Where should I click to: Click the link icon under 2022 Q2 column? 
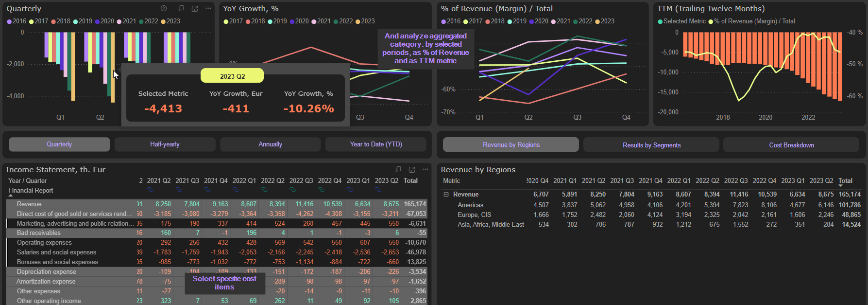tap(264, 189)
